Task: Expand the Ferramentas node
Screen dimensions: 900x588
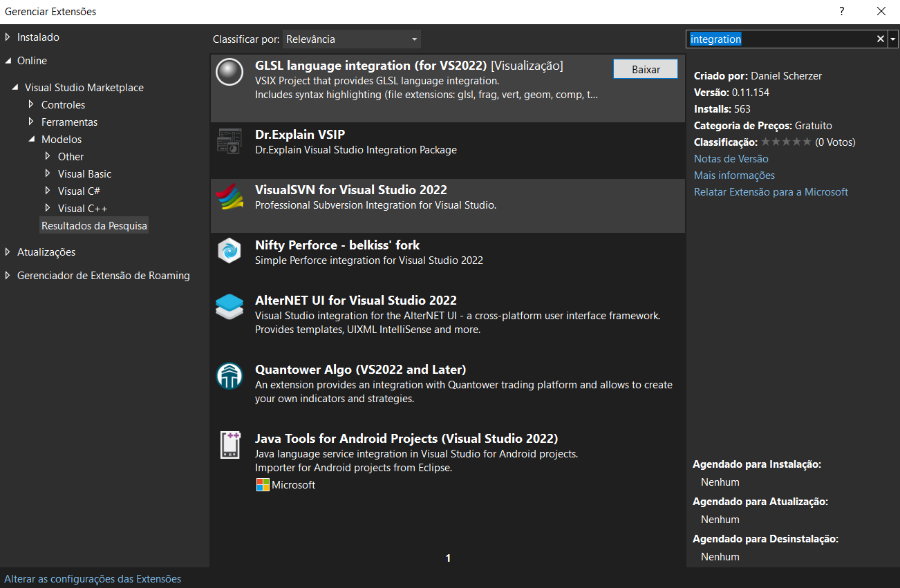Action: coord(31,122)
